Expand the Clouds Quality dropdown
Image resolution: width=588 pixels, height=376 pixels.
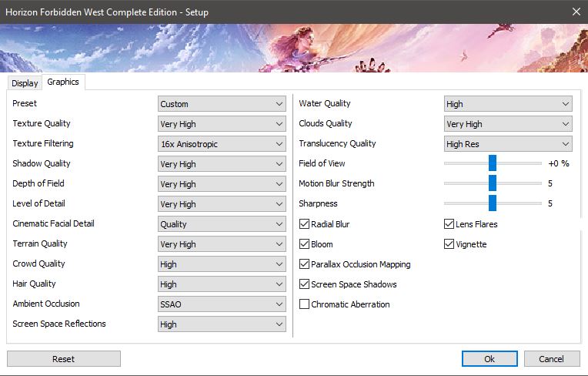pyautogui.click(x=508, y=124)
